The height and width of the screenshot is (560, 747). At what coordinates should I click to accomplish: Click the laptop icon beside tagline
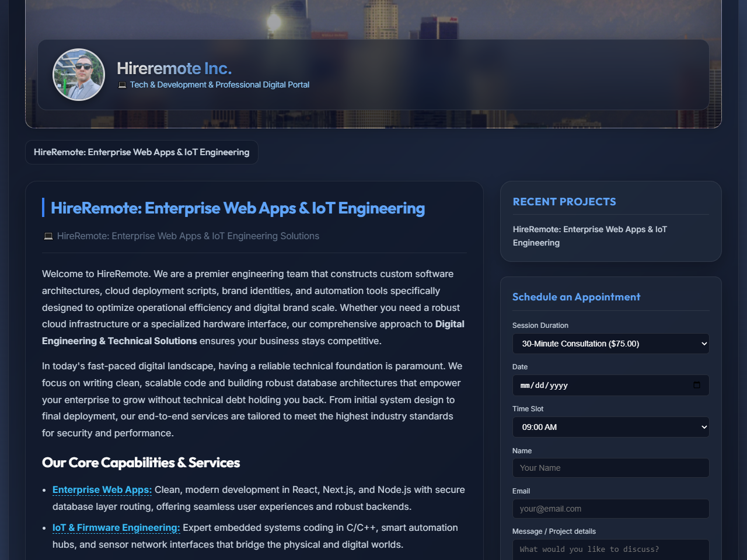(x=122, y=85)
